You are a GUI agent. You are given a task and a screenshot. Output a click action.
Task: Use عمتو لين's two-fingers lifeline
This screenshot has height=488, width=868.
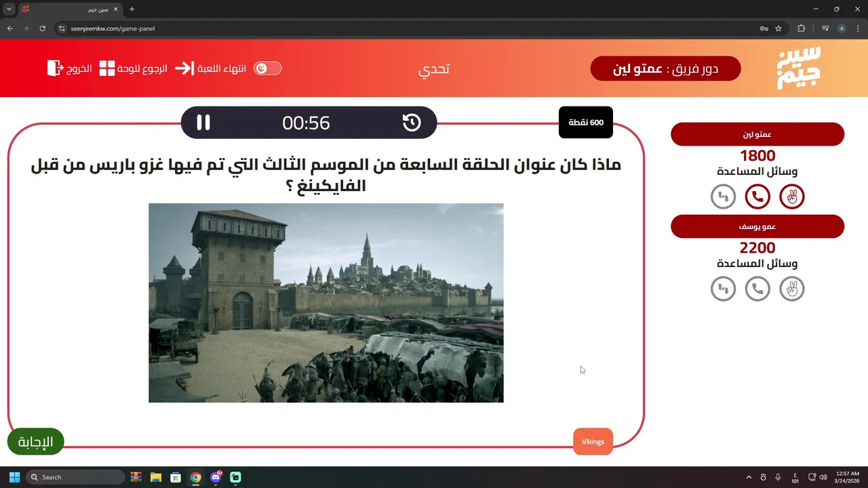pyautogui.click(x=792, y=197)
